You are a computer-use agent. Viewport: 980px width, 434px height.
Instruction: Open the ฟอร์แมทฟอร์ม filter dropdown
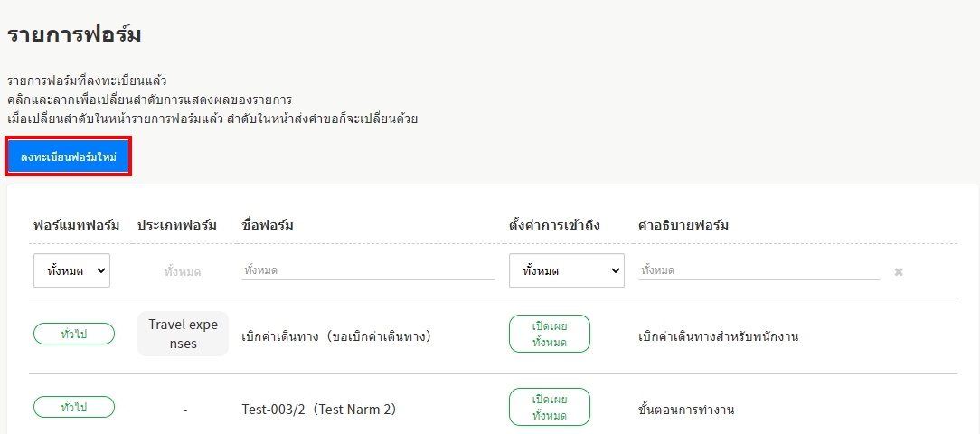click(x=72, y=270)
